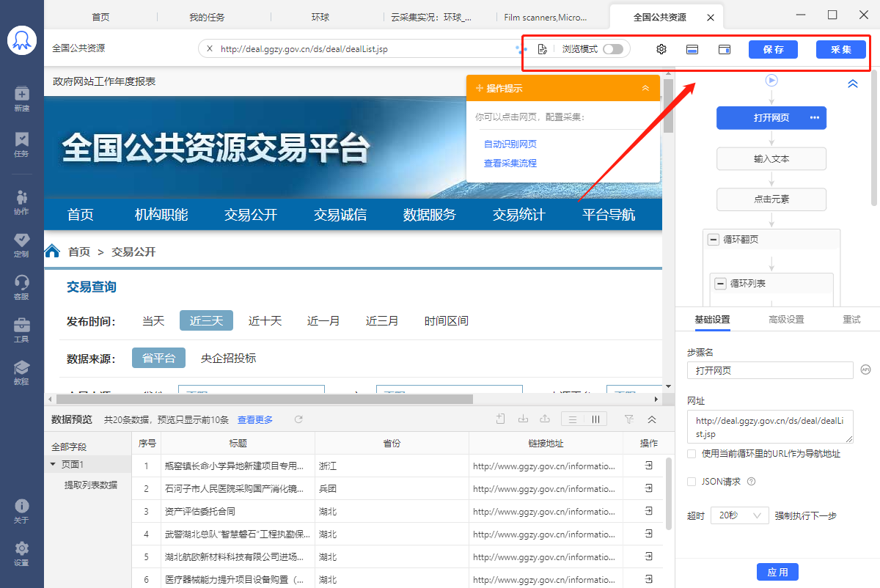Refresh data preview with the reload icon

298,419
